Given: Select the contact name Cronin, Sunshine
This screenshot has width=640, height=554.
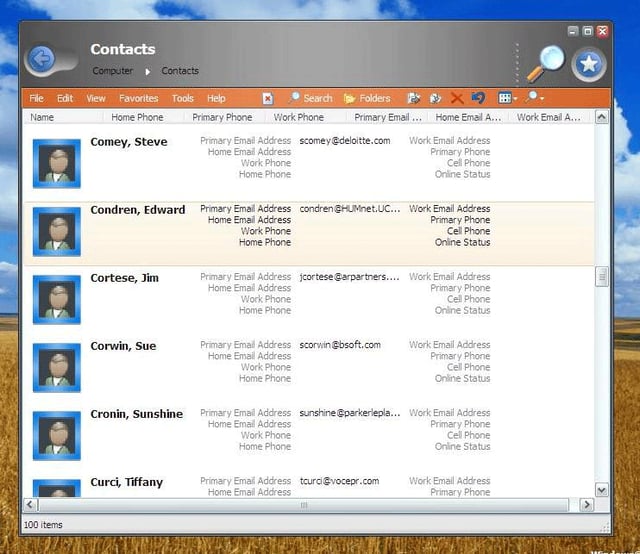Looking at the screenshot, I should click(x=137, y=414).
